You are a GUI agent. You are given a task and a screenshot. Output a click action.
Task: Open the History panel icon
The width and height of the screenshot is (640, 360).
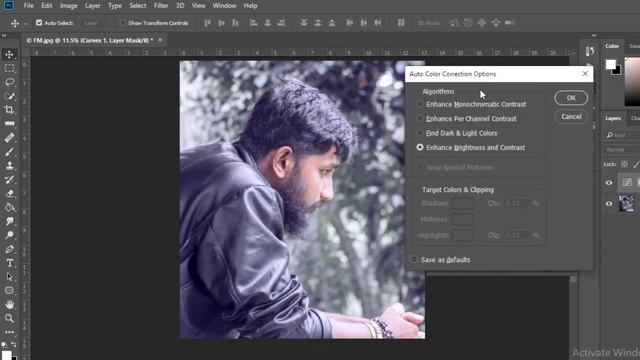(x=589, y=51)
